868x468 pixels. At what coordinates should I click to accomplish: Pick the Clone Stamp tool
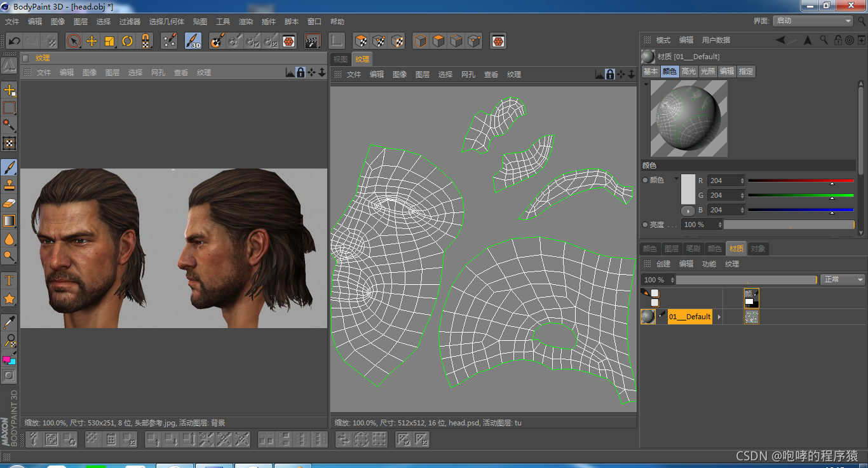pos(10,185)
